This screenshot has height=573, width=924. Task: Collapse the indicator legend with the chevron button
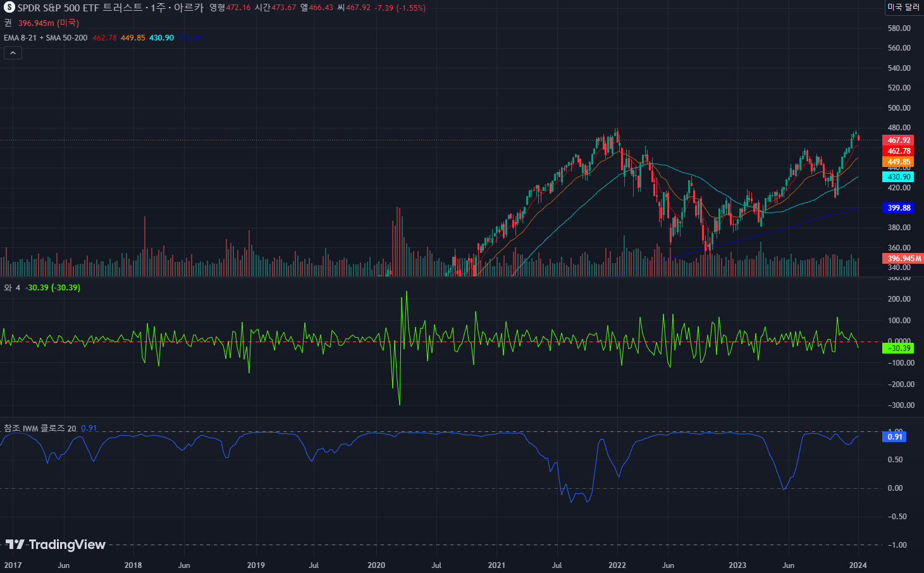pyautogui.click(x=13, y=53)
